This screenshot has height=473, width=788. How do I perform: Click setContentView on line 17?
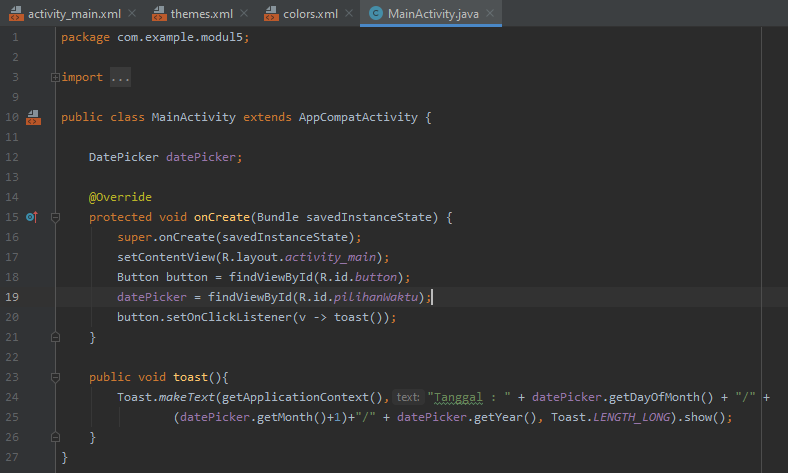pyautogui.click(x=166, y=257)
